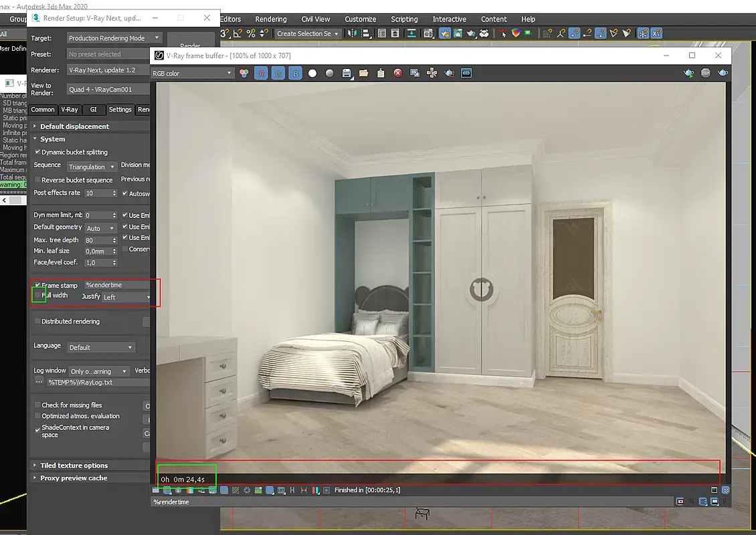756x535 pixels.
Task: Enable Check for missing files checkbox
Action: (x=37, y=405)
